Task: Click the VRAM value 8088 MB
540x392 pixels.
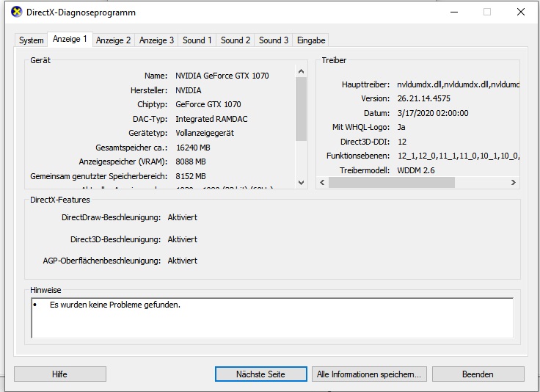Action: point(191,161)
